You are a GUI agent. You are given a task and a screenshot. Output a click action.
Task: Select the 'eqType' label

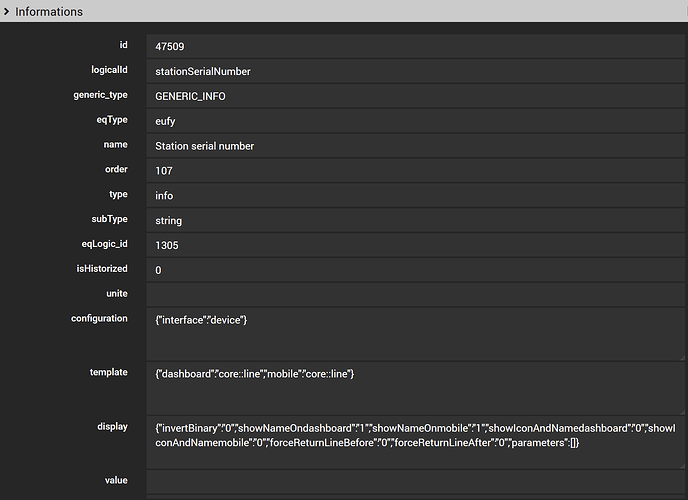pos(112,120)
